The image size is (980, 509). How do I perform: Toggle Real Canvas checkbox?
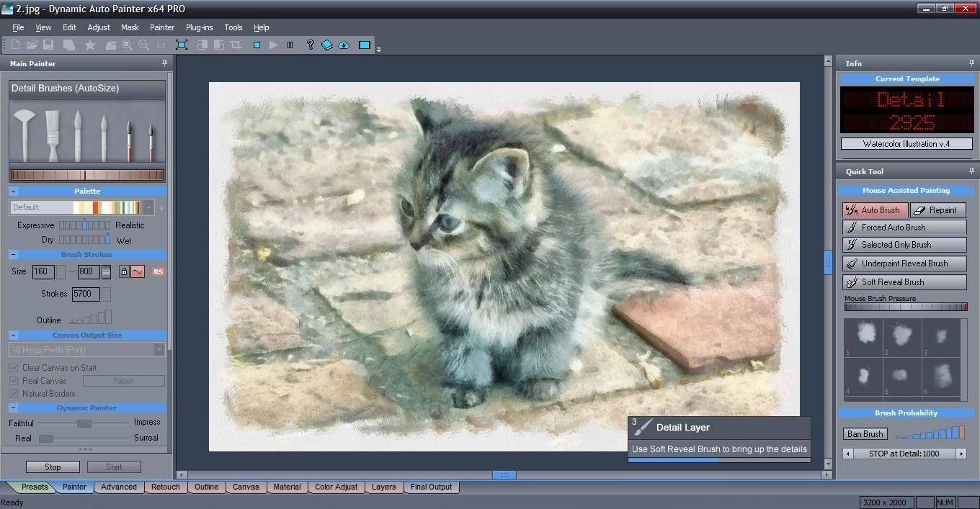14,380
